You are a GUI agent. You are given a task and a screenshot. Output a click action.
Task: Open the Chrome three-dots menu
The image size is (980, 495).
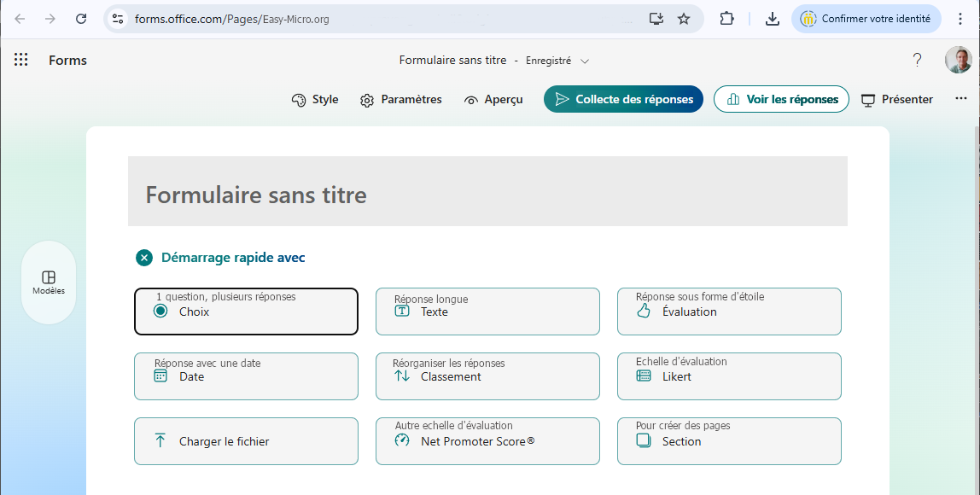[960, 19]
